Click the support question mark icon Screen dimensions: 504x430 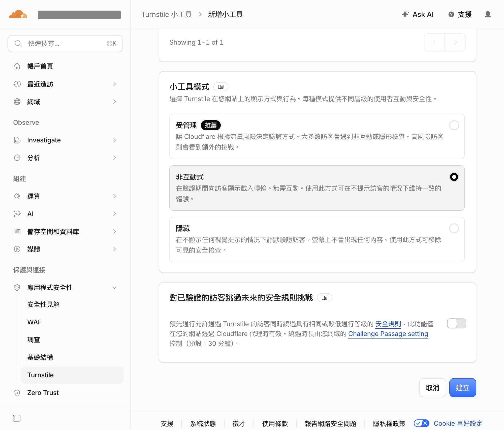click(x=451, y=14)
